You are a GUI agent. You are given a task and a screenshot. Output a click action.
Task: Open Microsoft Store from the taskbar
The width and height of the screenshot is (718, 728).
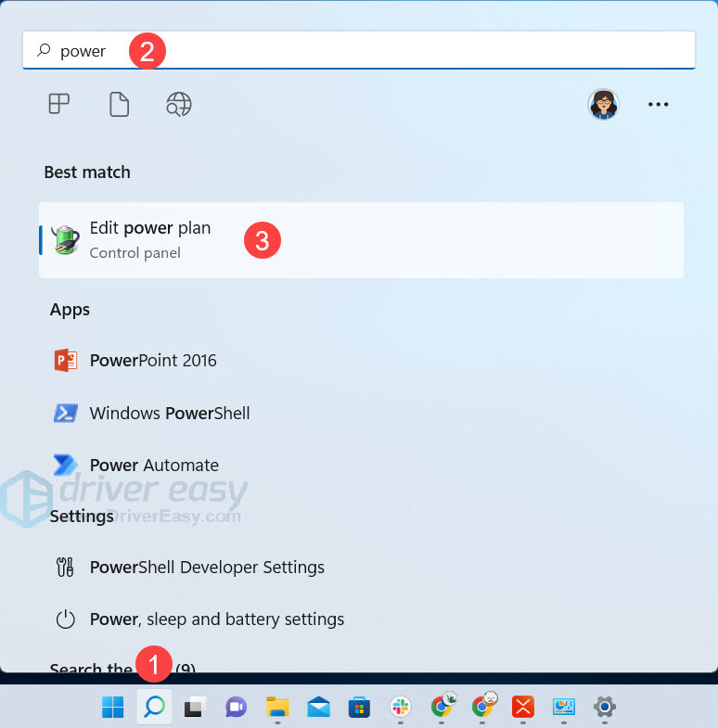[360, 707]
